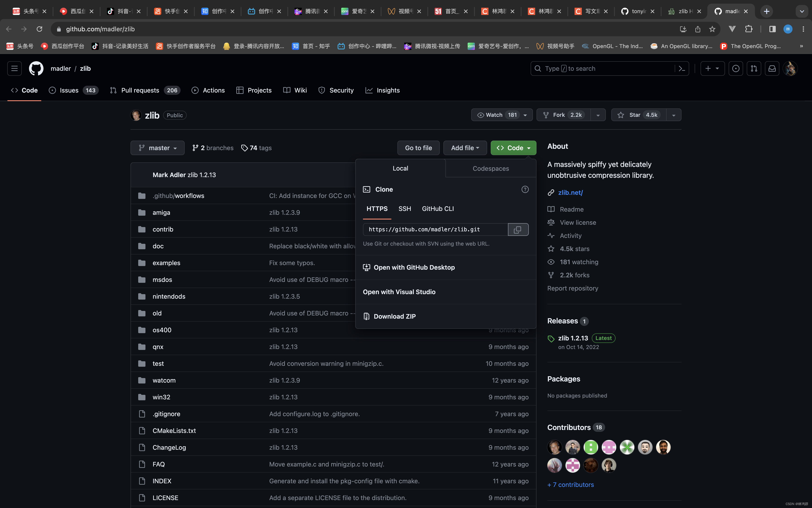Viewport: 812px width, 508px height.
Task: Open the Add file dropdown
Action: coord(465,148)
